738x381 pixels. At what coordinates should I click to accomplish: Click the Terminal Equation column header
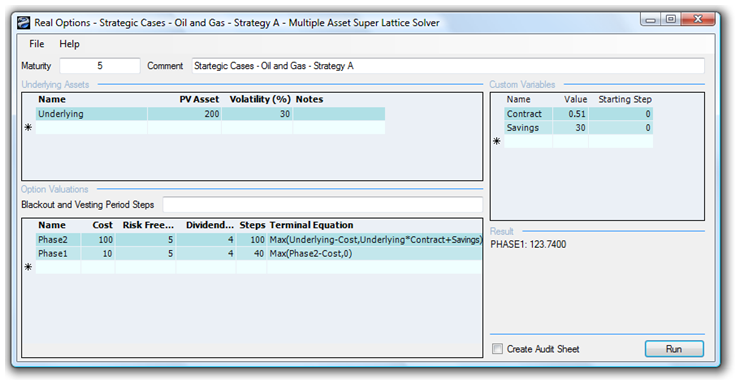312,225
